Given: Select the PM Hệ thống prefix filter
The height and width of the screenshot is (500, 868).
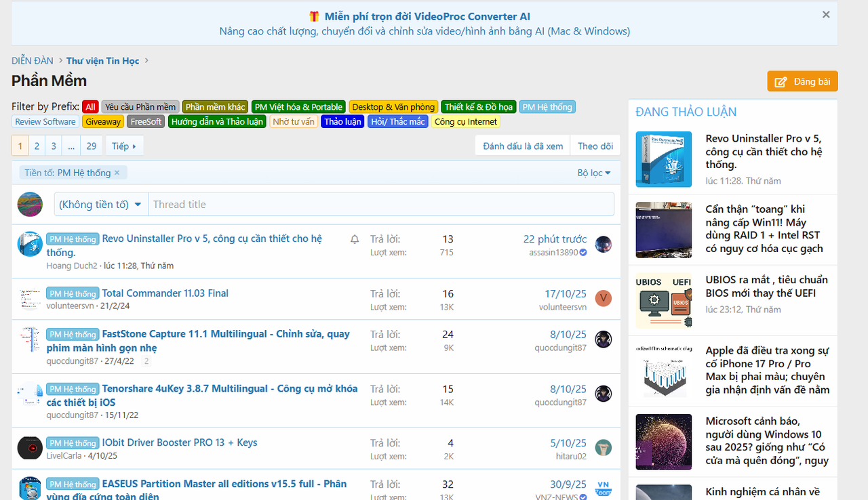Looking at the screenshot, I should coord(547,107).
